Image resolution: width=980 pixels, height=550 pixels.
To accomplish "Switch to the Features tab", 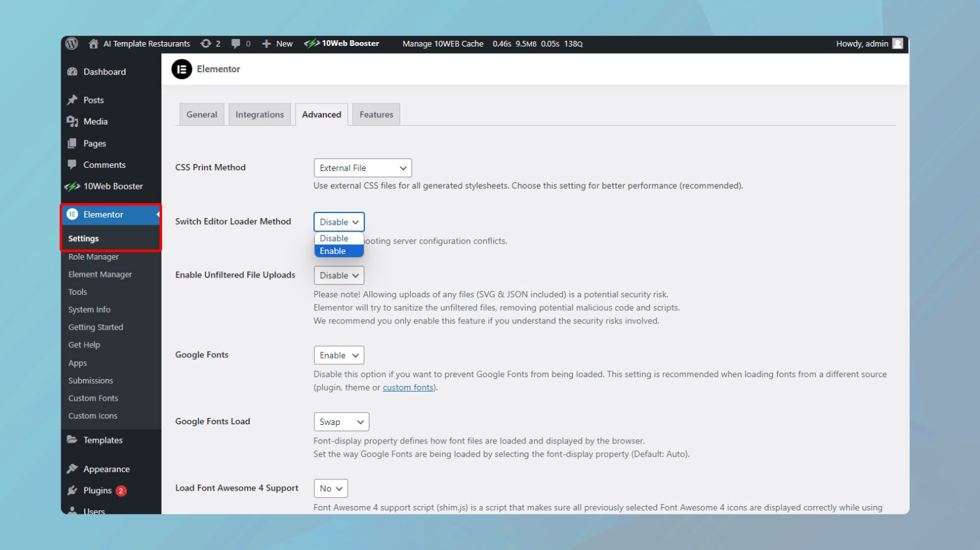I will [376, 115].
